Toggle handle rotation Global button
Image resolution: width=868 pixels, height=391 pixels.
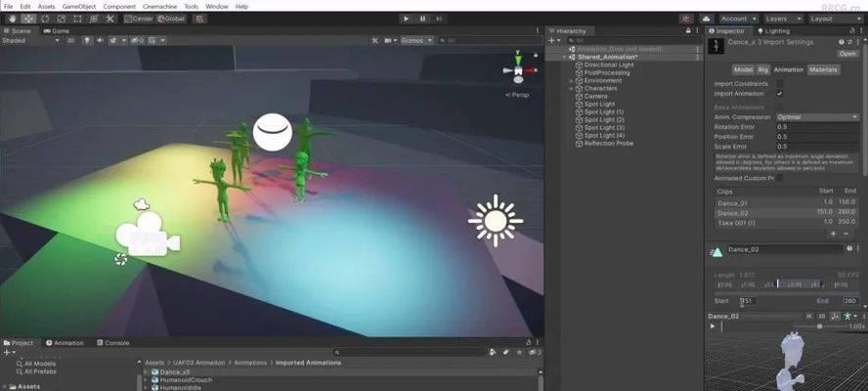coord(171,19)
